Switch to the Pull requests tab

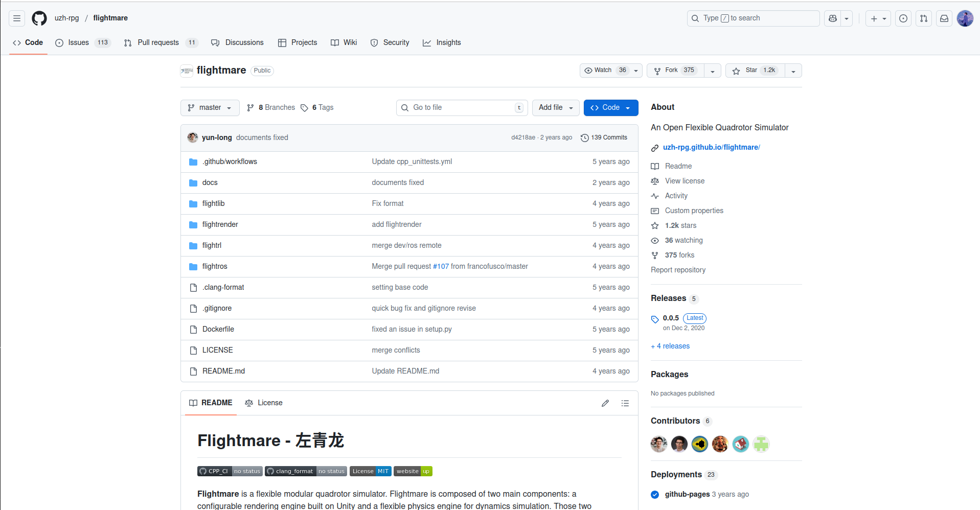pos(161,42)
